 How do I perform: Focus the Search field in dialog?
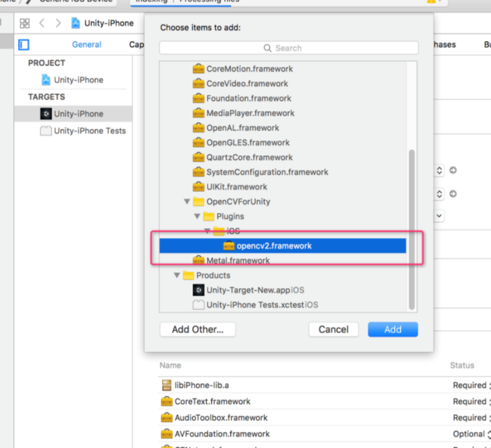coord(289,48)
